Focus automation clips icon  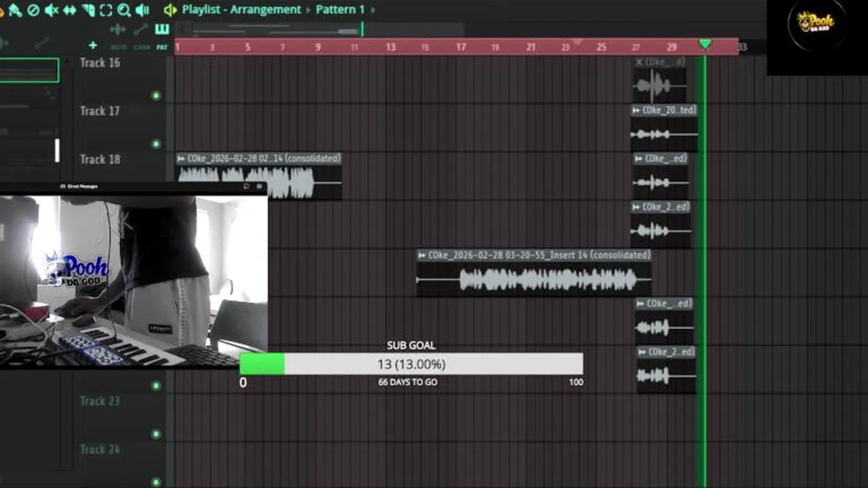140,29
